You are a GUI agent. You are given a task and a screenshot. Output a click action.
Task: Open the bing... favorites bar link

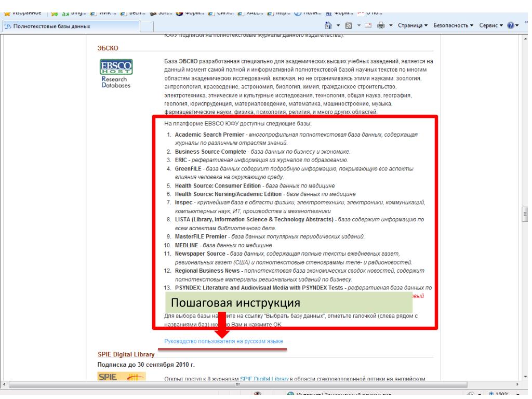click(x=74, y=14)
